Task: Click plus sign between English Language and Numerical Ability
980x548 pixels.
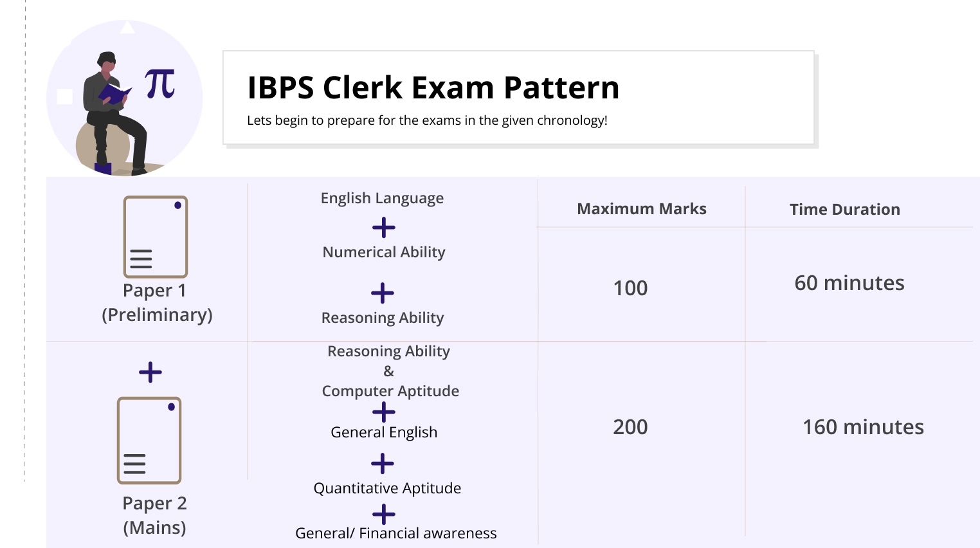Action: [384, 228]
